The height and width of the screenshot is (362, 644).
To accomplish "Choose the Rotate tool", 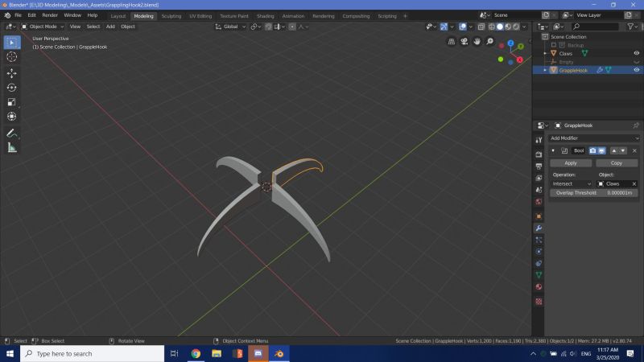I will pyautogui.click(x=12, y=88).
